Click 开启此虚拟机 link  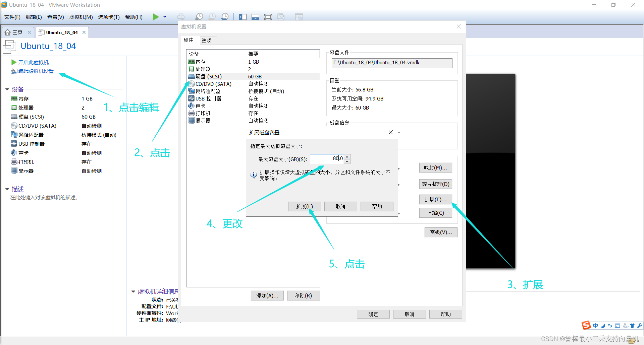coord(33,62)
